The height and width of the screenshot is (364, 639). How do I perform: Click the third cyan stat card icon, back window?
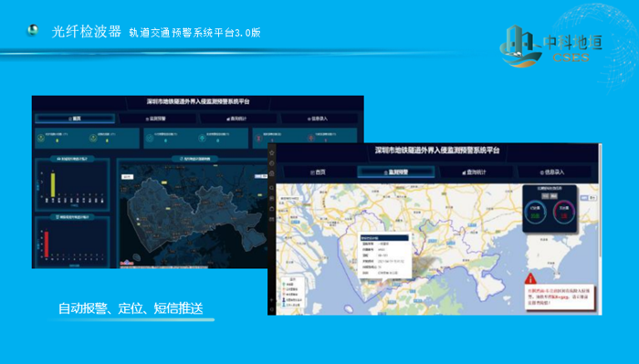150,139
